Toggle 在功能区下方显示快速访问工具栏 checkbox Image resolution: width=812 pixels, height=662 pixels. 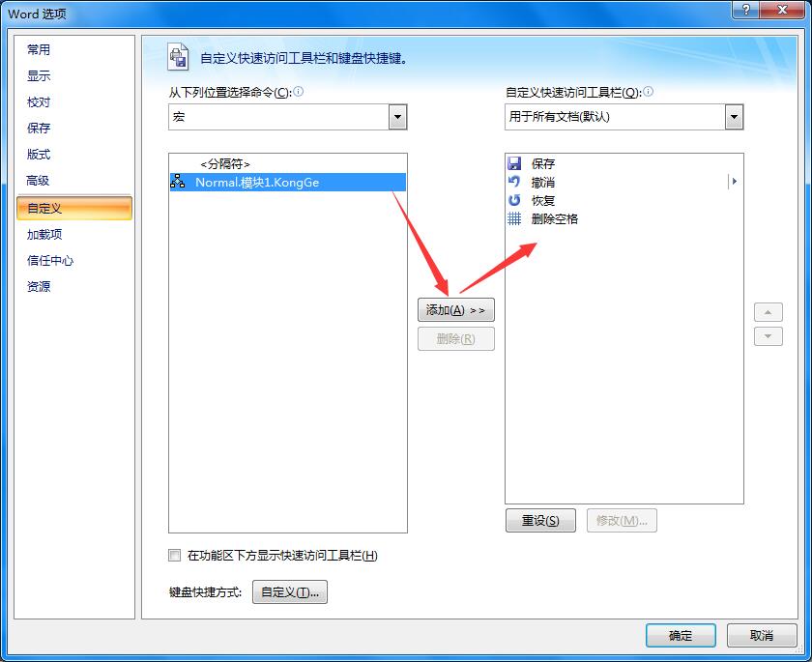175,556
